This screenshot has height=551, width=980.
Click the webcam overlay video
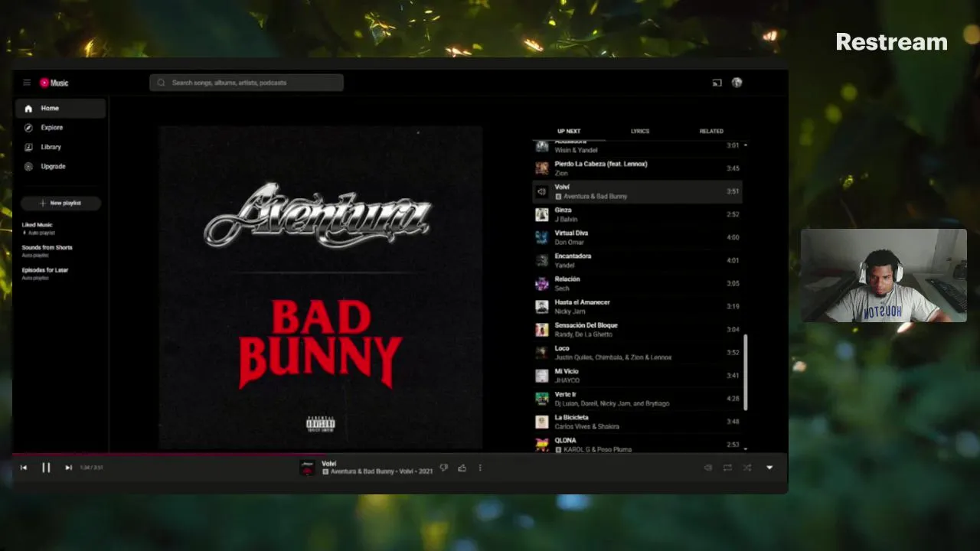pos(884,275)
